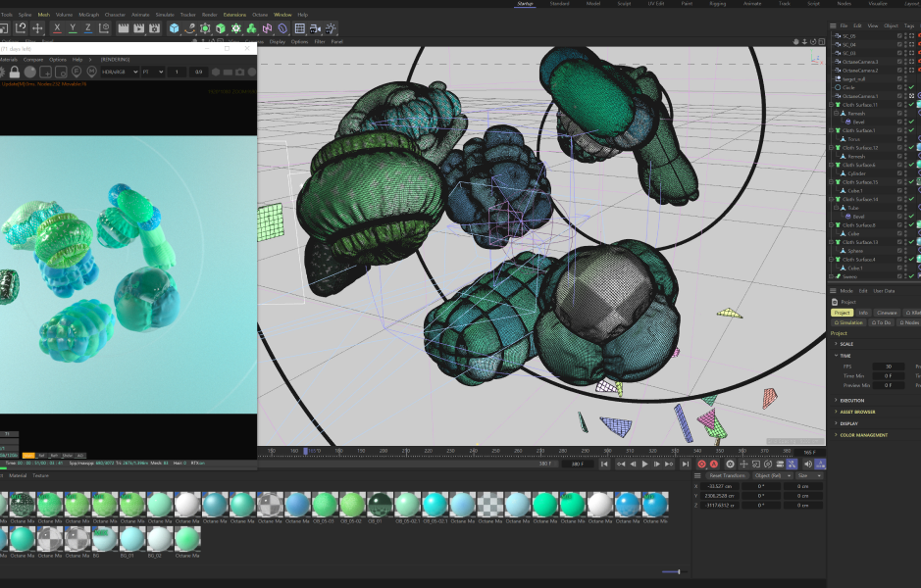
Task: Click the green volume builder icon
Action: [x=251, y=28]
